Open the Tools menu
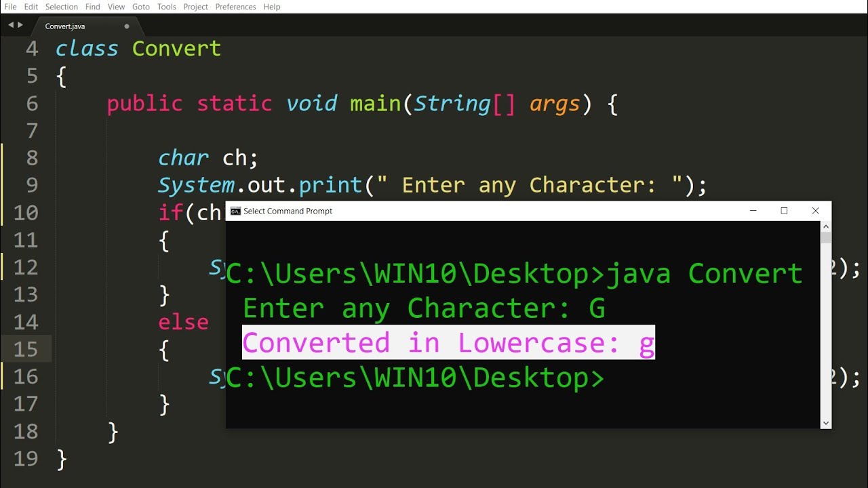The image size is (868, 488). pos(167,7)
